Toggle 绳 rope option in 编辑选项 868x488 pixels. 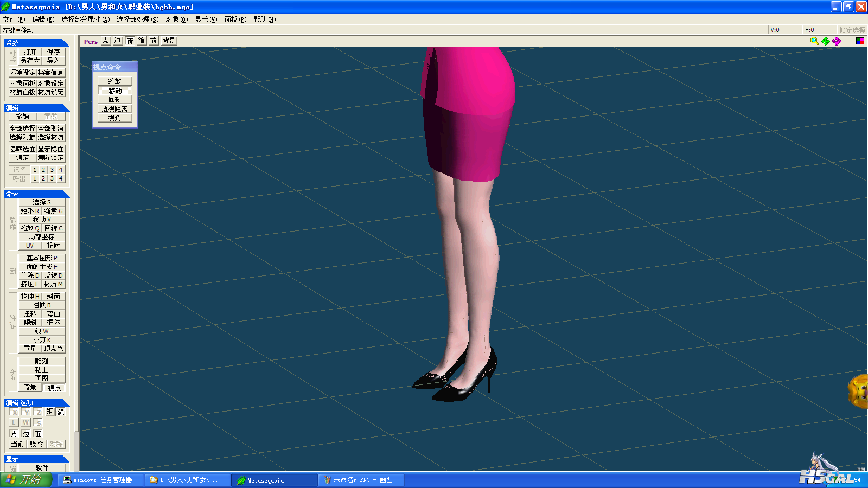[61, 412]
